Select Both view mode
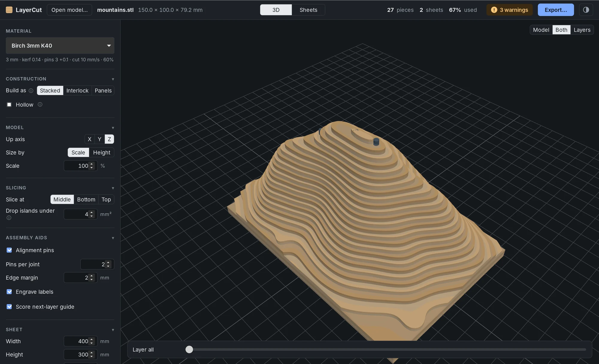Screen dimensions: 599x364 tap(561, 30)
